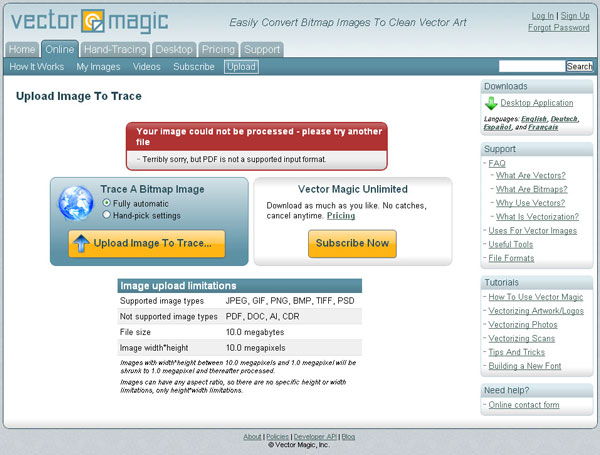
Task: Go to the Pricing tab
Action: (217, 49)
